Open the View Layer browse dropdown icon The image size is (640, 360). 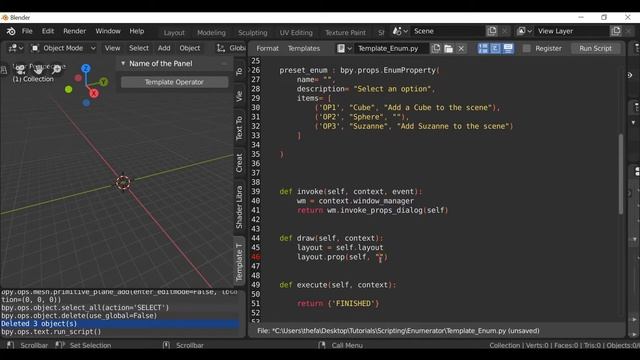(x=524, y=31)
